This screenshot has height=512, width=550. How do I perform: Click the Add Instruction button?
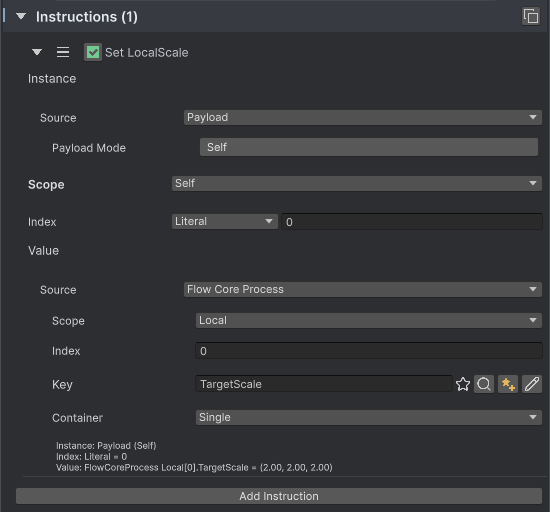click(x=279, y=496)
